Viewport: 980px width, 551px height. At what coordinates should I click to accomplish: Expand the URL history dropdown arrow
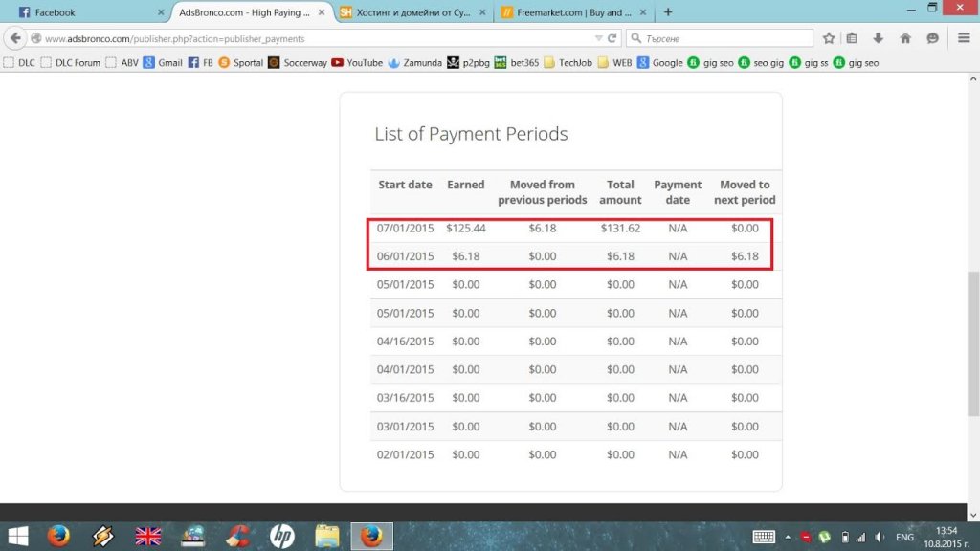coord(599,38)
